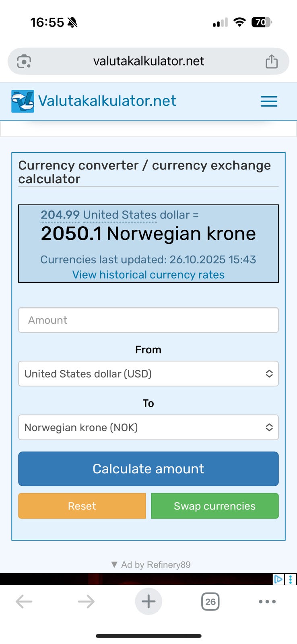This screenshot has width=297, height=644.
Task: Focus the Amount input field
Action: (x=148, y=320)
